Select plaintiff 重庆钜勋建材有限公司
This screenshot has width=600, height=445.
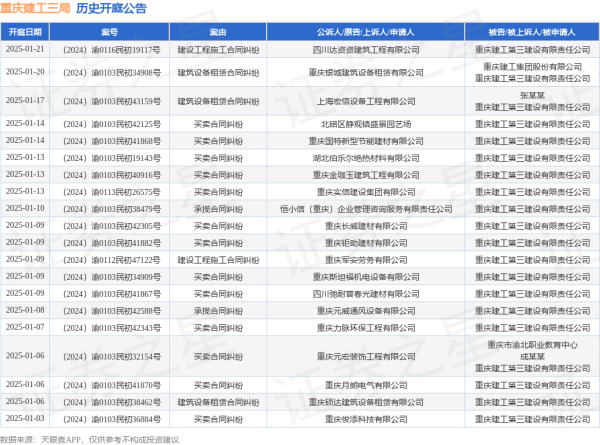[366, 243]
